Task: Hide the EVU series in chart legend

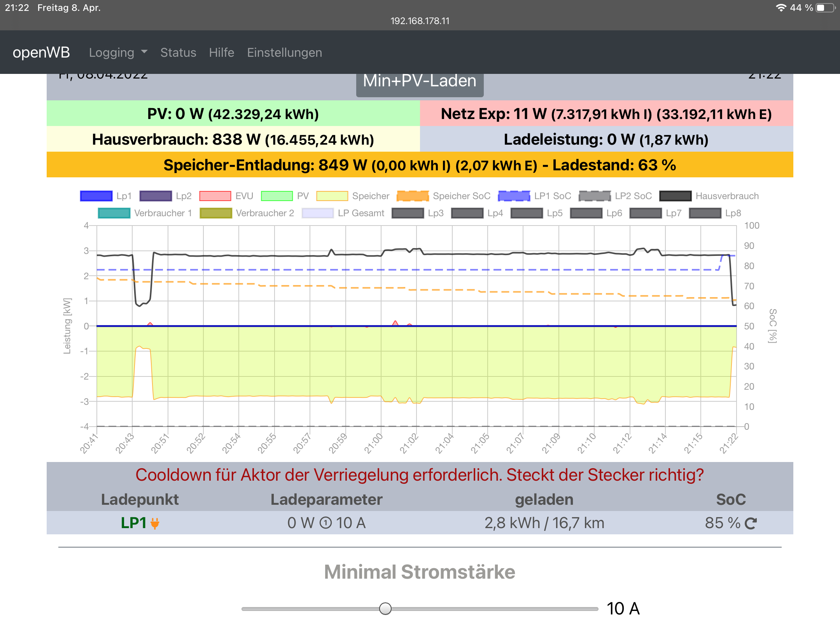Action: coord(215,196)
